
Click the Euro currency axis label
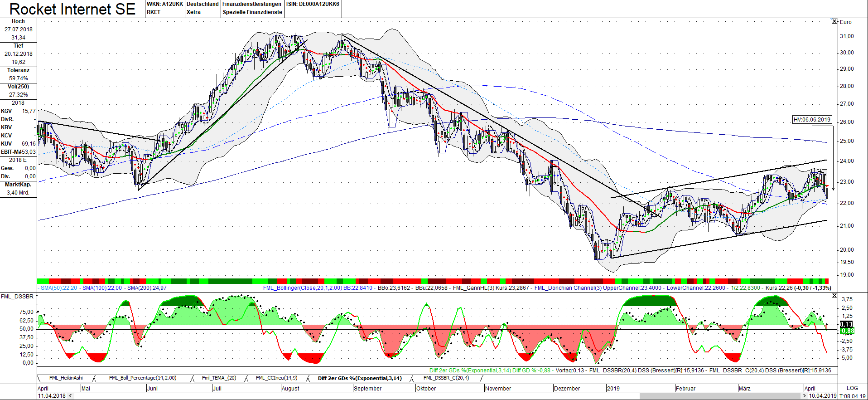pyautogui.click(x=845, y=22)
